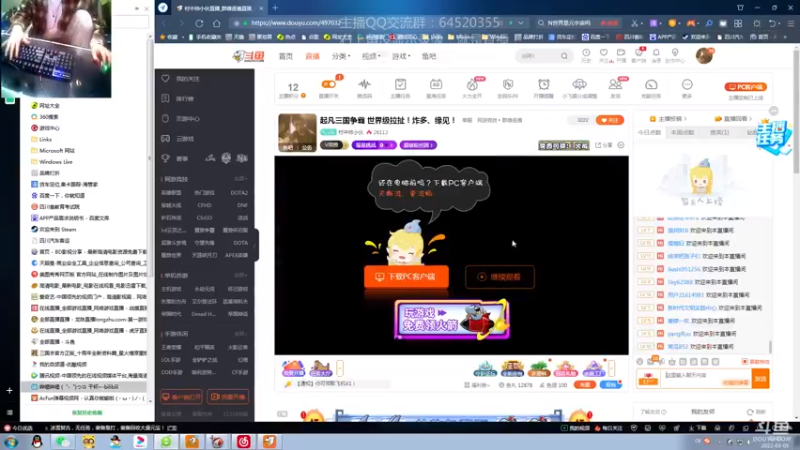Focus the chat message input field

[706, 379]
